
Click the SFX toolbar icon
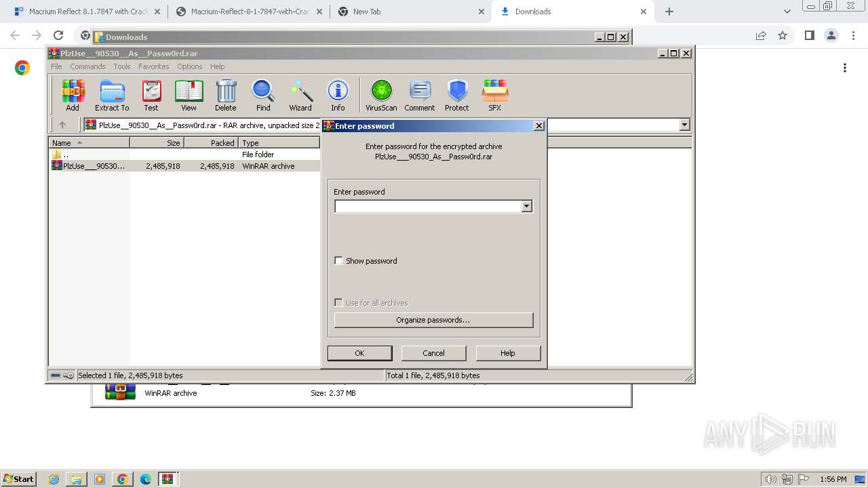click(x=495, y=95)
